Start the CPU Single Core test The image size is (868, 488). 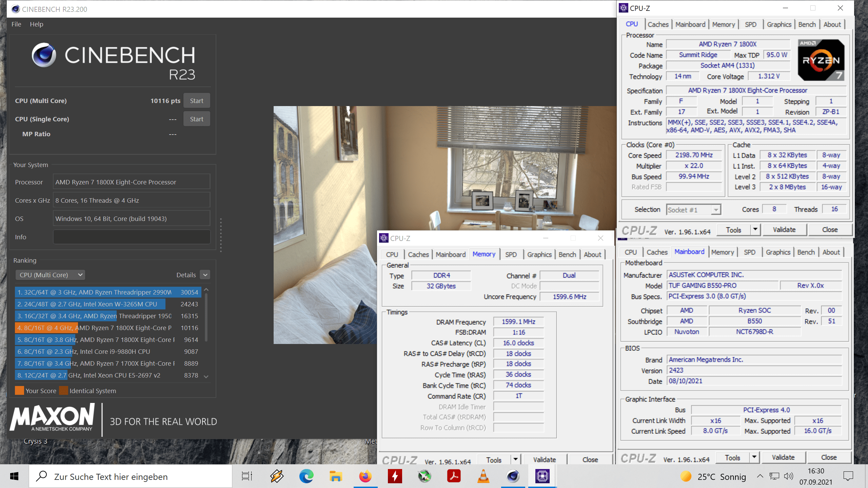(x=197, y=119)
